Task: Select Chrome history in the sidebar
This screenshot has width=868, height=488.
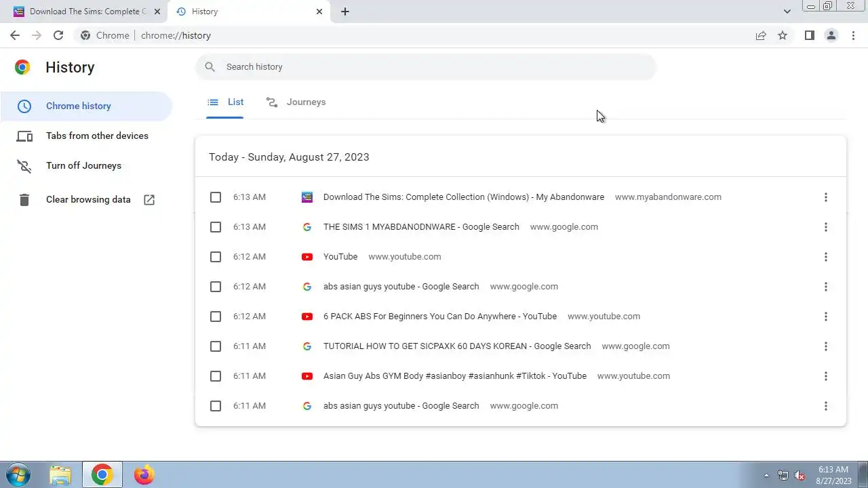Action: 86,106
